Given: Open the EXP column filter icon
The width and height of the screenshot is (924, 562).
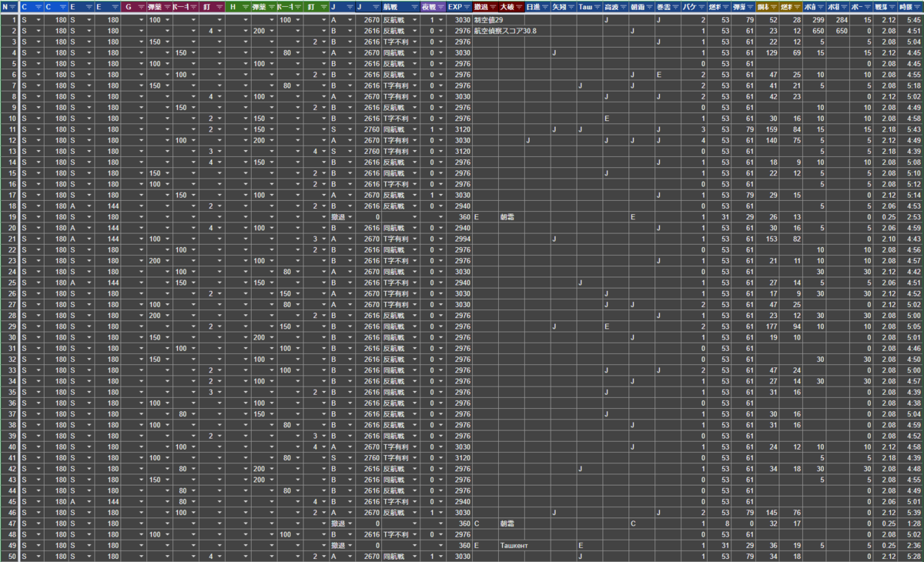Looking at the screenshot, I should click(467, 6).
